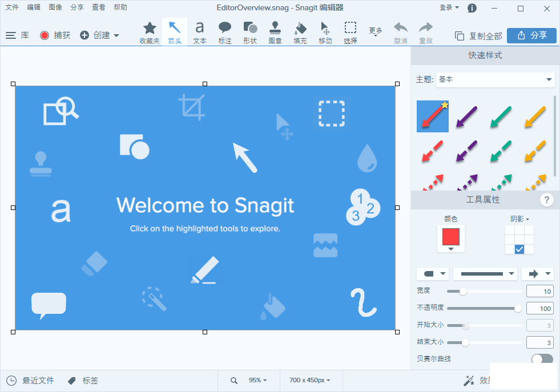Screen dimensions: 560x392
Task: Click the zoom magnifier in status bar
Action: 234,381
